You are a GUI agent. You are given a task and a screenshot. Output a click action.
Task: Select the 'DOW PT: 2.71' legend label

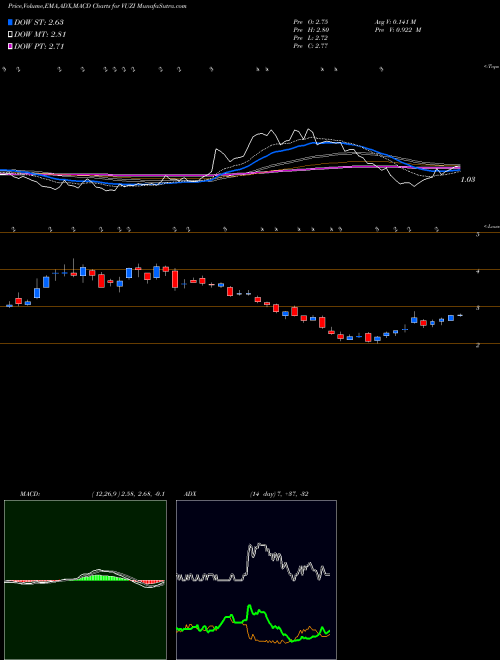point(39,46)
